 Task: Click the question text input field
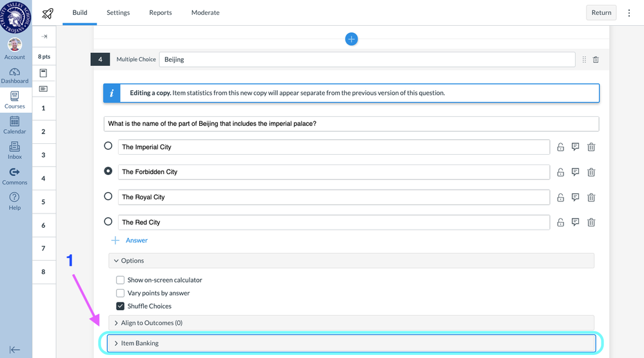coord(351,124)
